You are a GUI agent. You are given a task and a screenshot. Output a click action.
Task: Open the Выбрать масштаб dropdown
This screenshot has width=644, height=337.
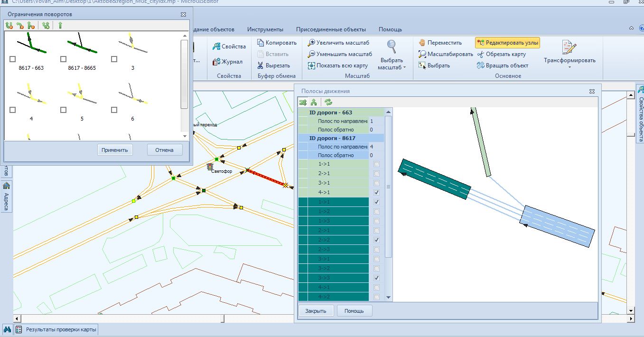(x=392, y=64)
